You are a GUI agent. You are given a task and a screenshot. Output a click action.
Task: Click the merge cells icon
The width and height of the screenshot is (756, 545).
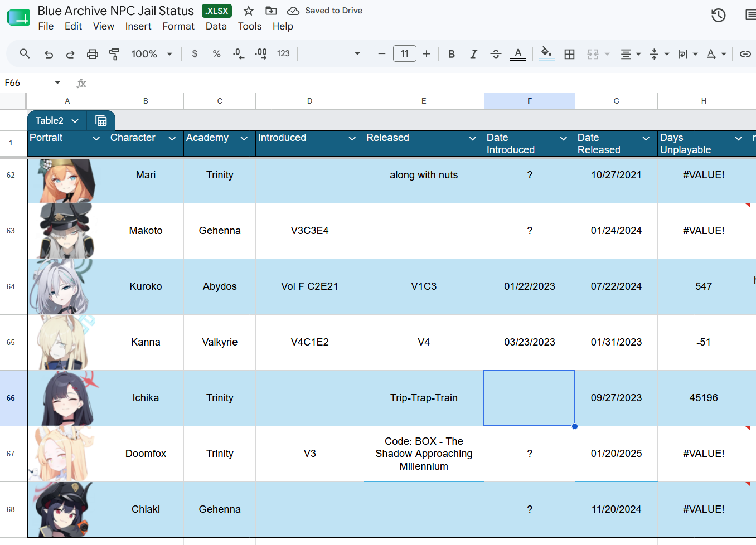coord(593,54)
